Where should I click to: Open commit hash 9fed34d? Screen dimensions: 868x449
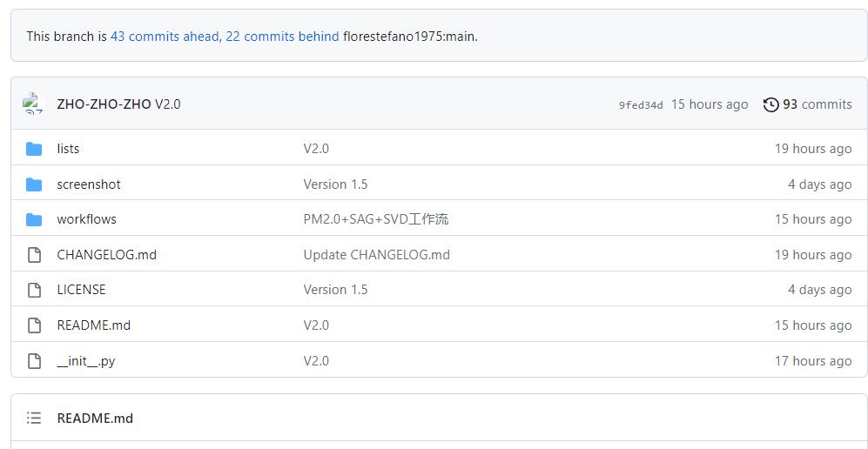[641, 105]
